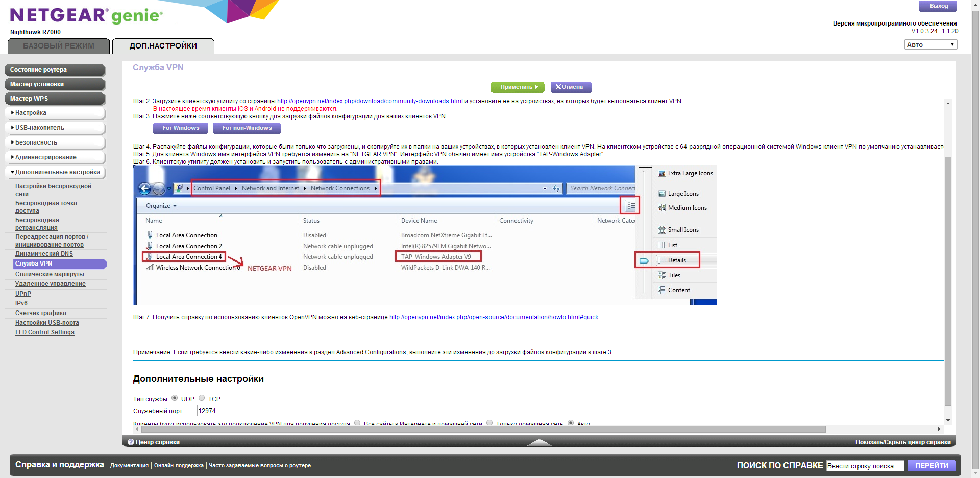980x478 pixels.
Task: Open Настройки USB-порта link
Action: coord(47,323)
